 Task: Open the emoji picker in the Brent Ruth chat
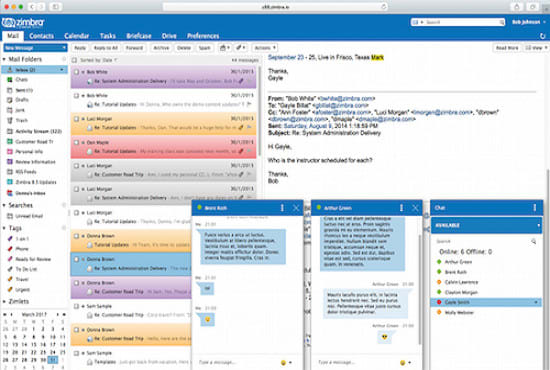tap(283, 362)
